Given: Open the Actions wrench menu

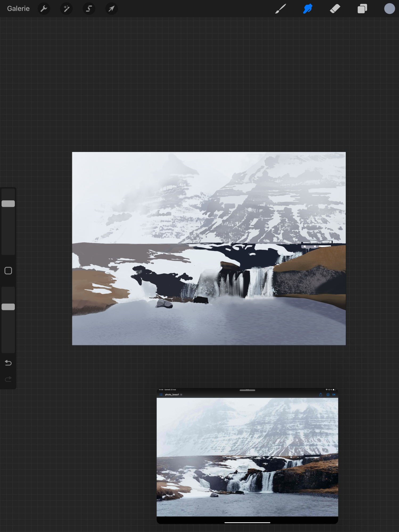Looking at the screenshot, I should click(x=44, y=9).
